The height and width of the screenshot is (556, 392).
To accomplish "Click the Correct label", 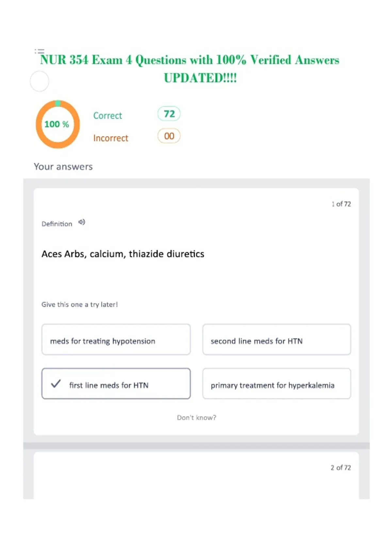I will click(107, 116).
